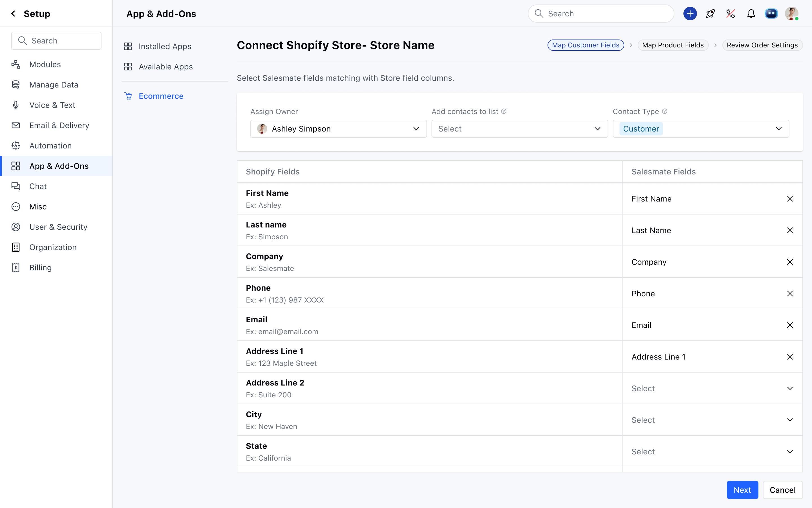Go to Automation settings
812x508 pixels.
coord(56,145)
